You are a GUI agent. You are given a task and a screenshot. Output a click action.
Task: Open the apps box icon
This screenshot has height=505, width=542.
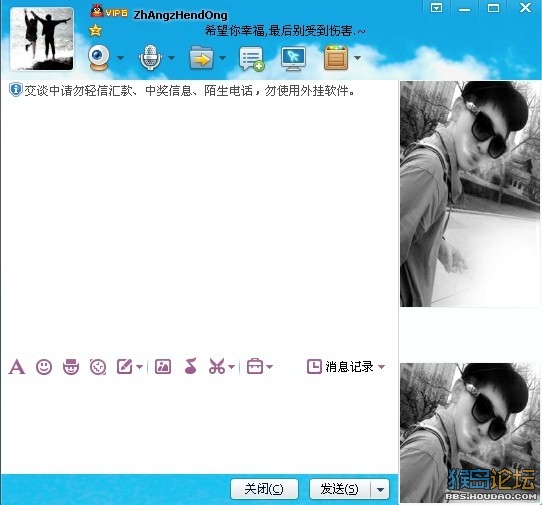pyautogui.click(x=336, y=58)
